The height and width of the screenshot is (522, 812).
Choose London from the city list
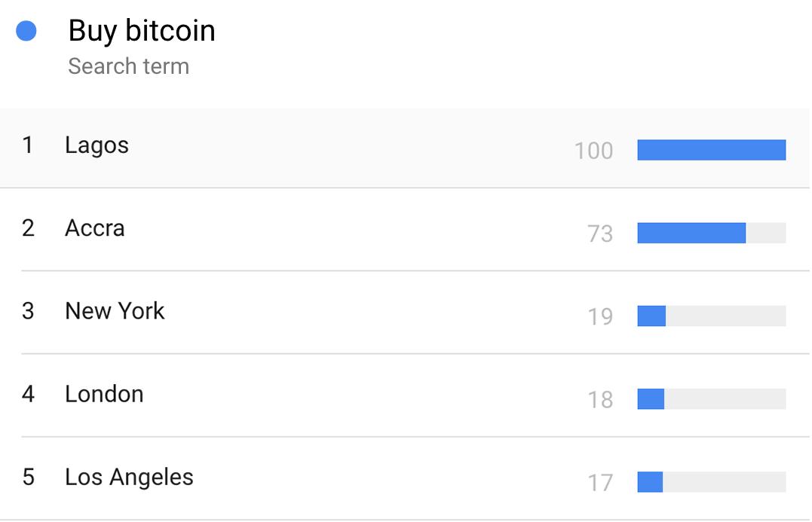coord(104,393)
